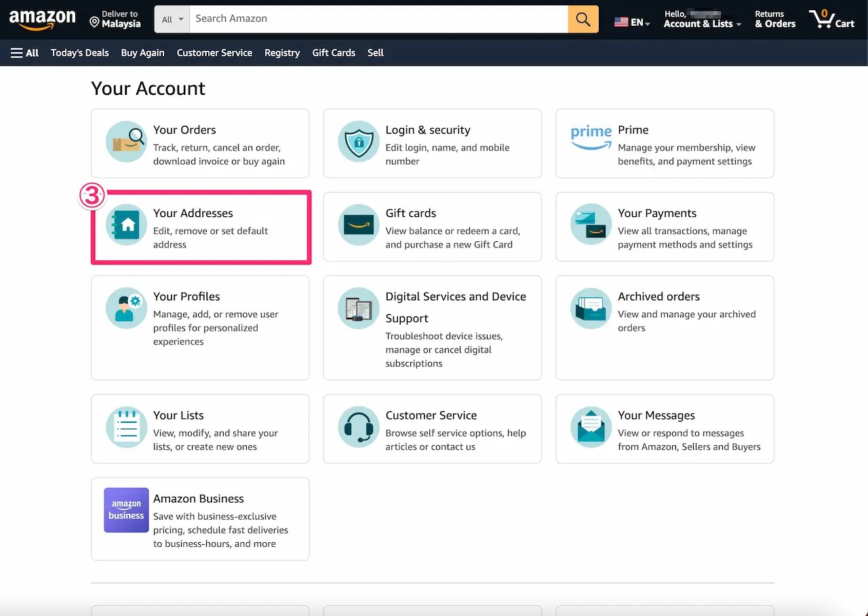The image size is (868, 616).
Task: Click the Your Messages envelope icon
Action: click(591, 428)
